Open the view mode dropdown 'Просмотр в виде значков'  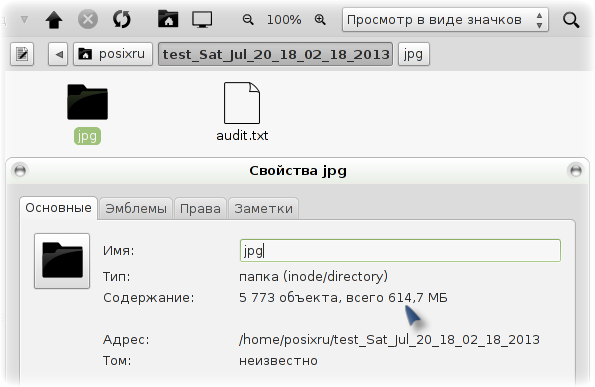pyautogui.click(x=445, y=20)
